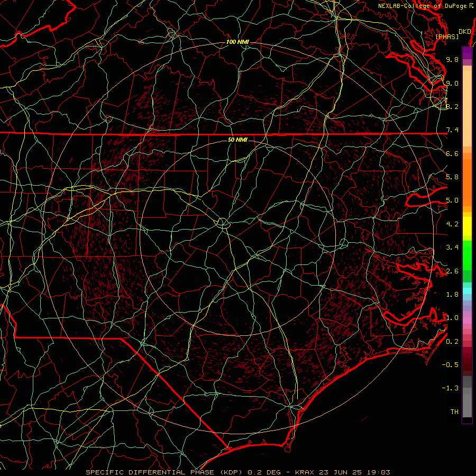Screen dimensions: 476x476
Task: Click the -0.5 value on color scale
Action: click(450, 365)
